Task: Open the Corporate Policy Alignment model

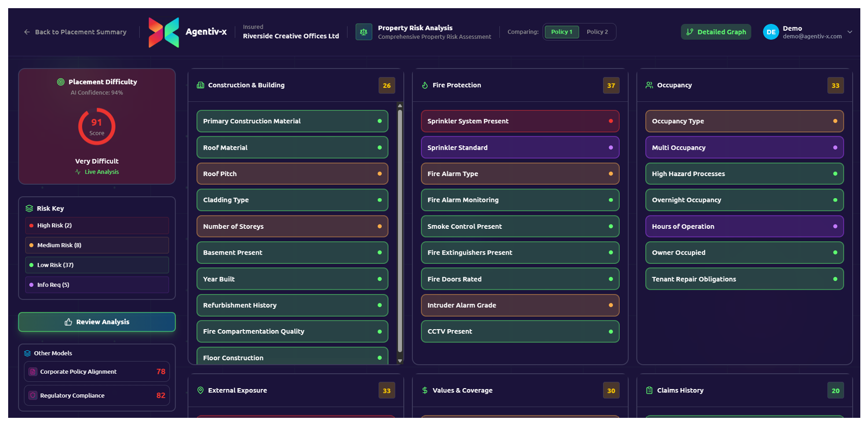Action: click(97, 372)
